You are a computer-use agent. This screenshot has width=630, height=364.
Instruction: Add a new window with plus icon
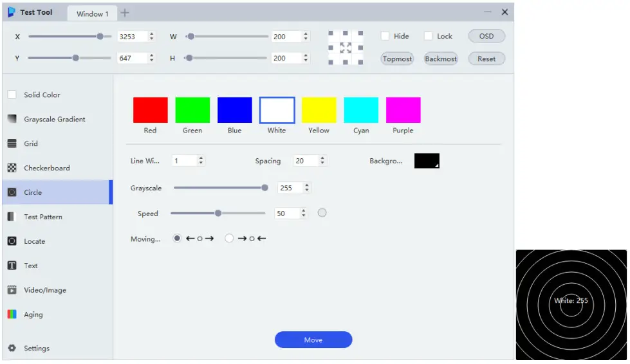125,13
